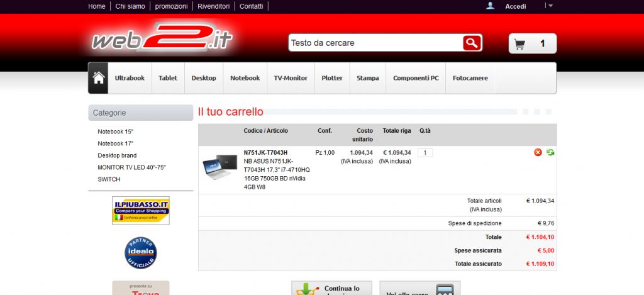The width and height of the screenshot is (644, 295).
Task: Click the home icon in navigation bar
Action: [x=98, y=78]
